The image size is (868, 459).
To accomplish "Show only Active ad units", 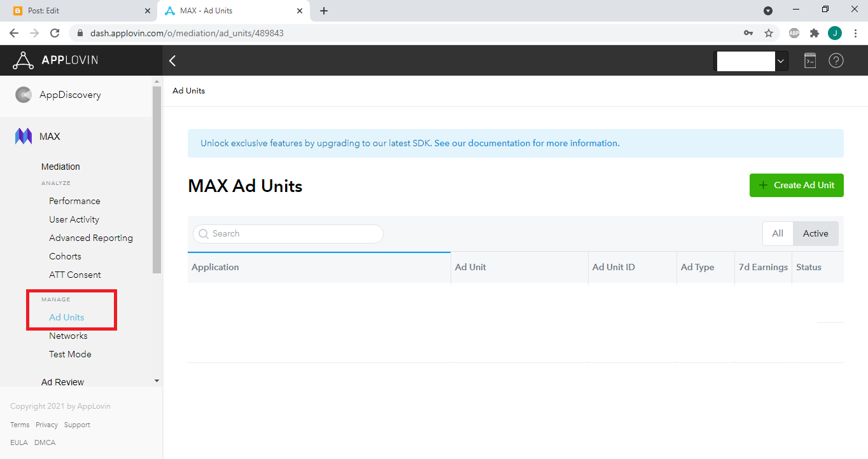I will point(816,233).
